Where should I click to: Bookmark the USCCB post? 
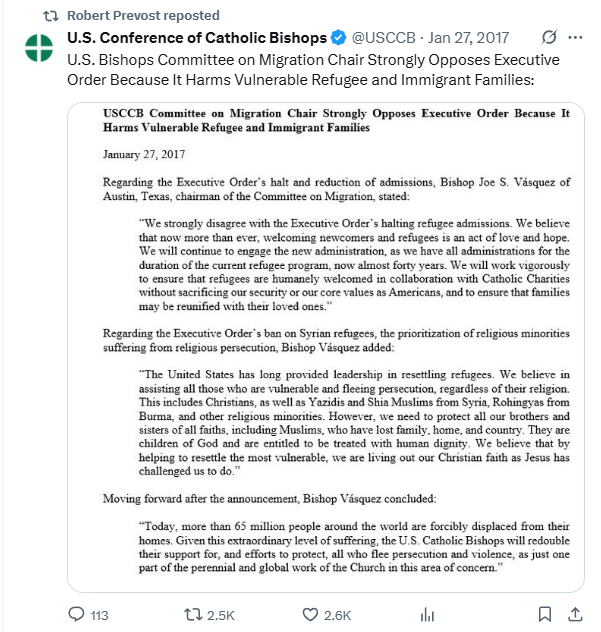(x=545, y=615)
